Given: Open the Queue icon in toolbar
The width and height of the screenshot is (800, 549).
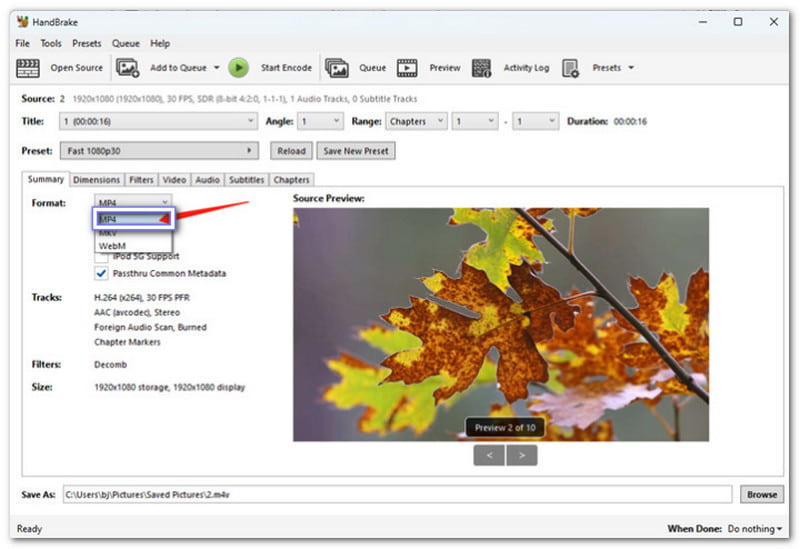Looking at the screenshot, I should pos(337,68).
